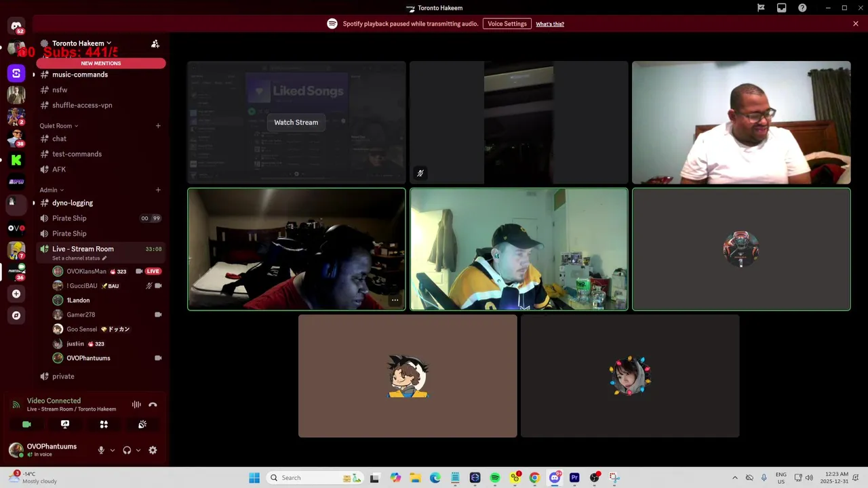Open chat text channel
The height and width of the screenshot is (488, 868).
click(100, 138)
